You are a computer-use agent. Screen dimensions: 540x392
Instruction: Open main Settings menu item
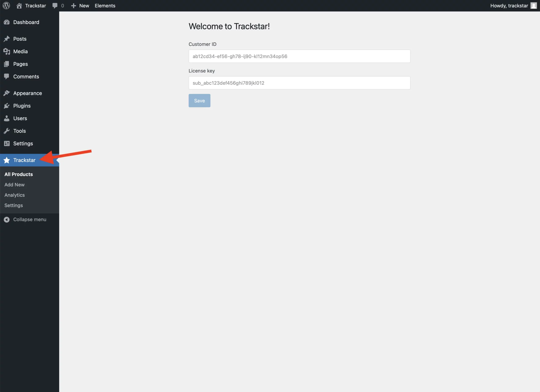[30, 144]
